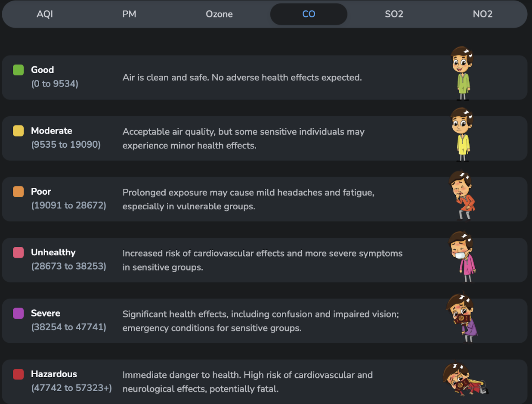Click the Hazardous level heading
This screenshot has height=404, width=532.
(x=54, y=374)
